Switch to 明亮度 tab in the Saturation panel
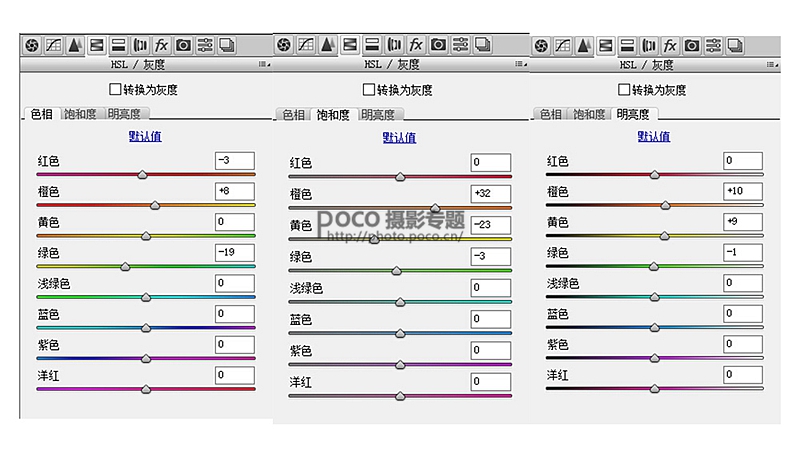This screenshot has height=458, width=800. 378,115
